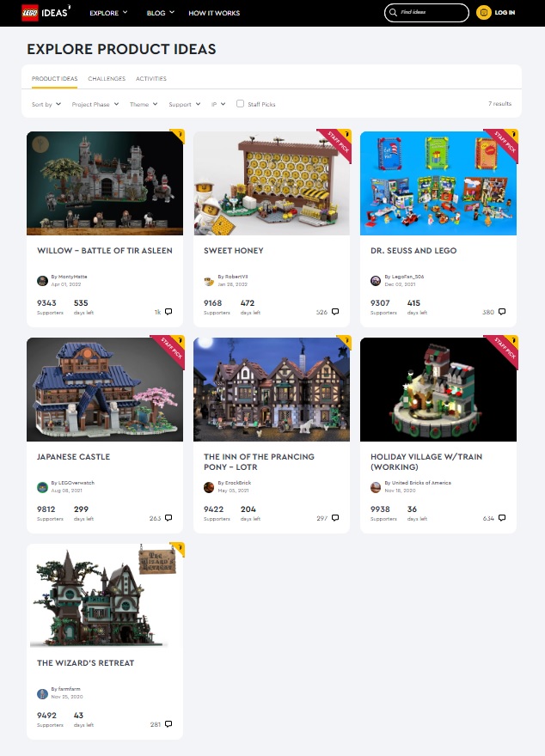Viewport: 545px width, 756px height.
Task: Click comment icon on Japanese Castle card
Action: click(x=168, y=518)
